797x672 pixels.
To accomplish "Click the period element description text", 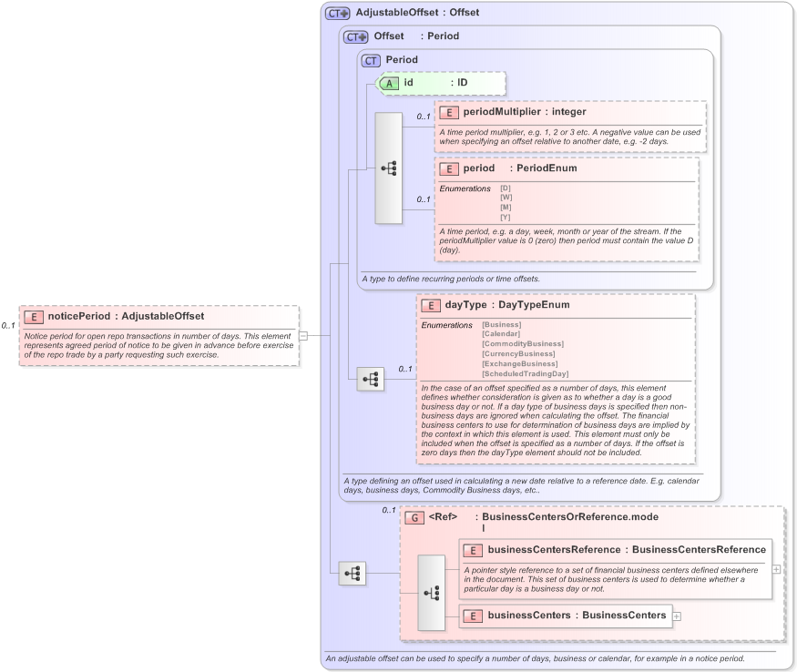I will (567, 241).
